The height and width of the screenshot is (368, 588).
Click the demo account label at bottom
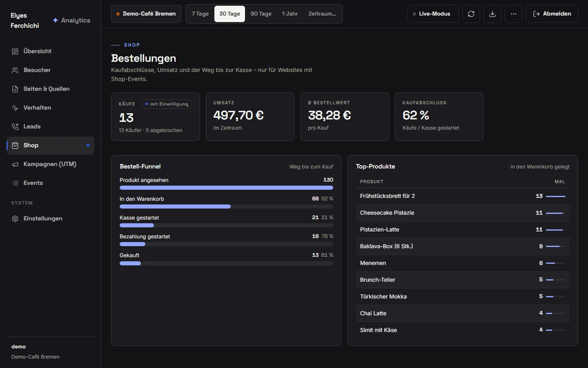coord(19,347)
